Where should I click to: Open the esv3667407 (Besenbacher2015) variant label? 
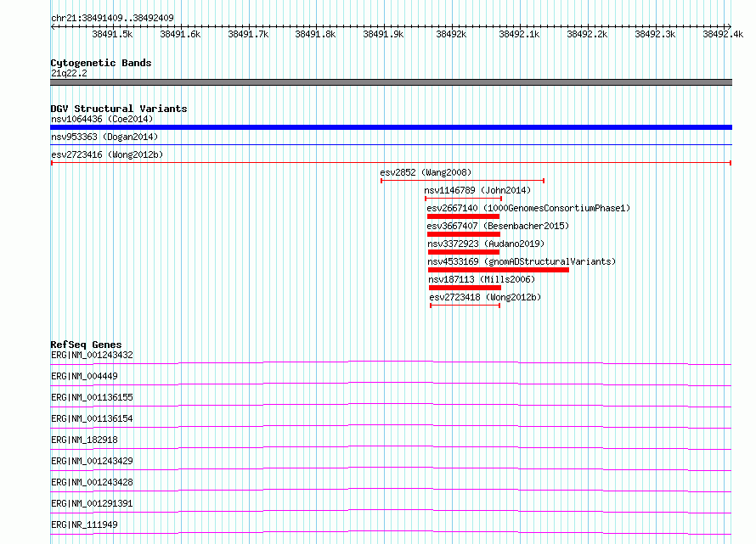pyautogui.click(x=498, y=226)
